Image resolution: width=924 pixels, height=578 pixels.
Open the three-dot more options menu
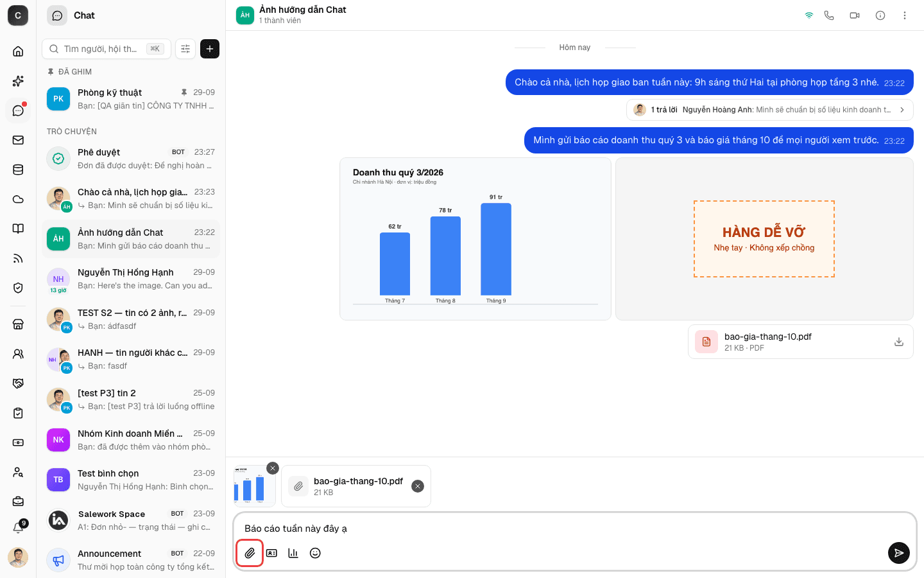pyautogui.click(x=905, y=15)
